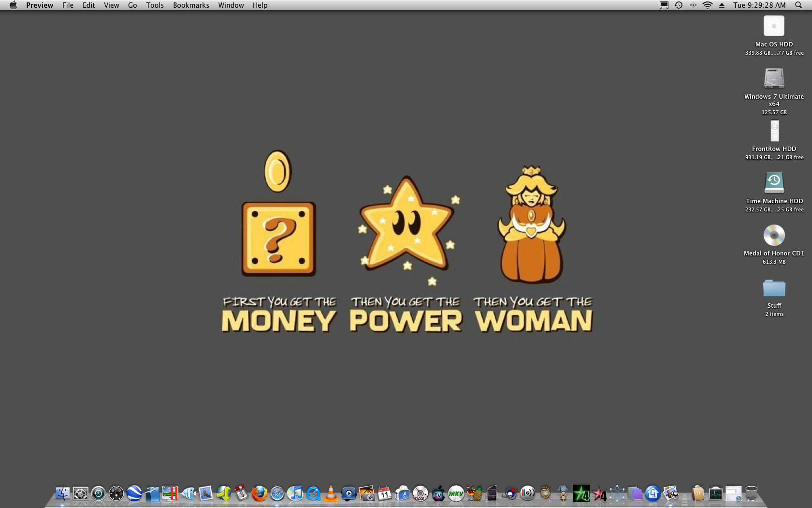Click the Wi-Fi status icon

point(708,5)
